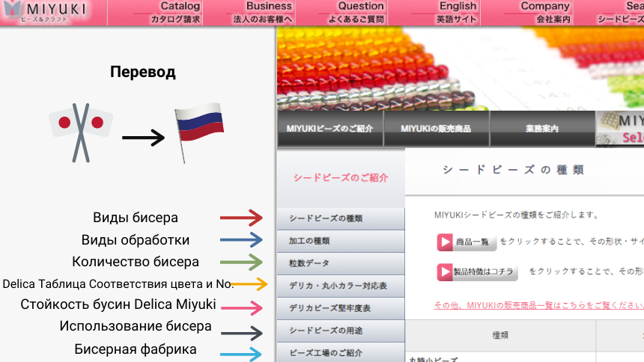Click the 丸特小ビーズ table cell
The height and width of the screenshot is (362, 644).
pos(433,359)
